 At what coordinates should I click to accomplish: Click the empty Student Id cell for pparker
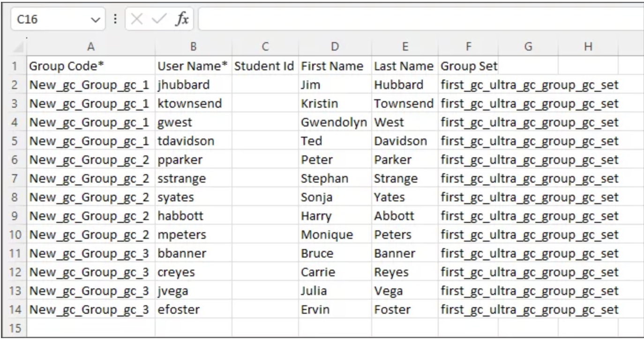265,160
